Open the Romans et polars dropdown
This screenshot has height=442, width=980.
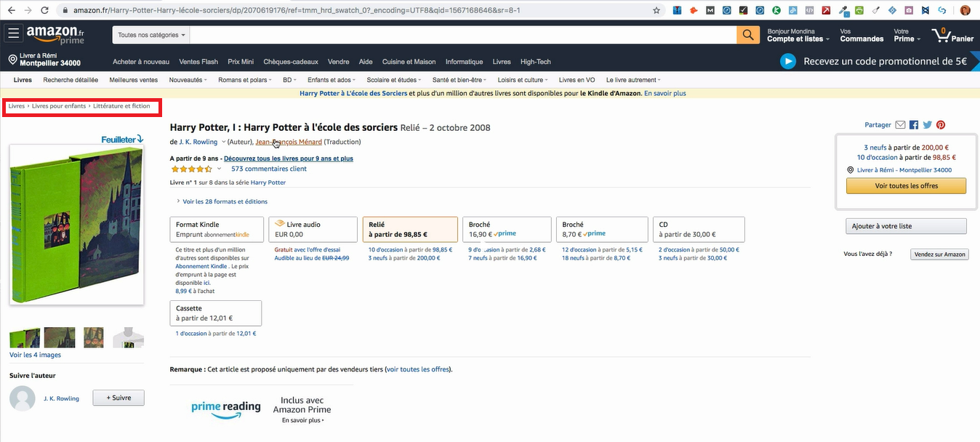244,80
